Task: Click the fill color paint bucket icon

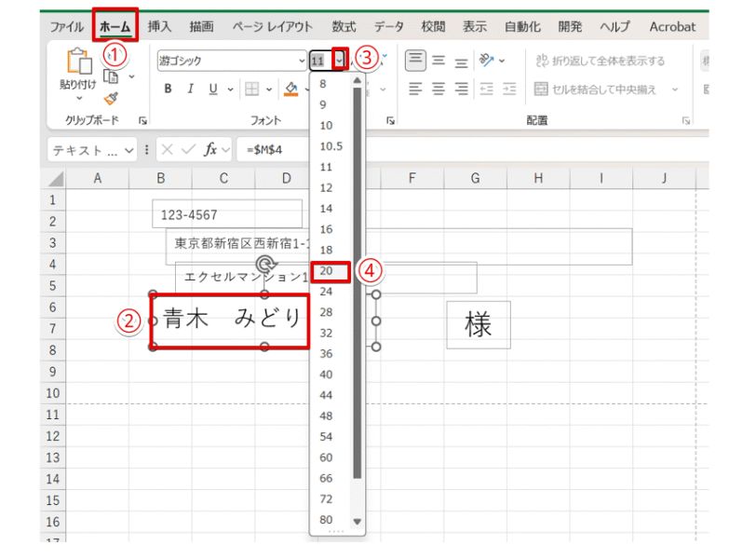Action: (x=290, y=89)
